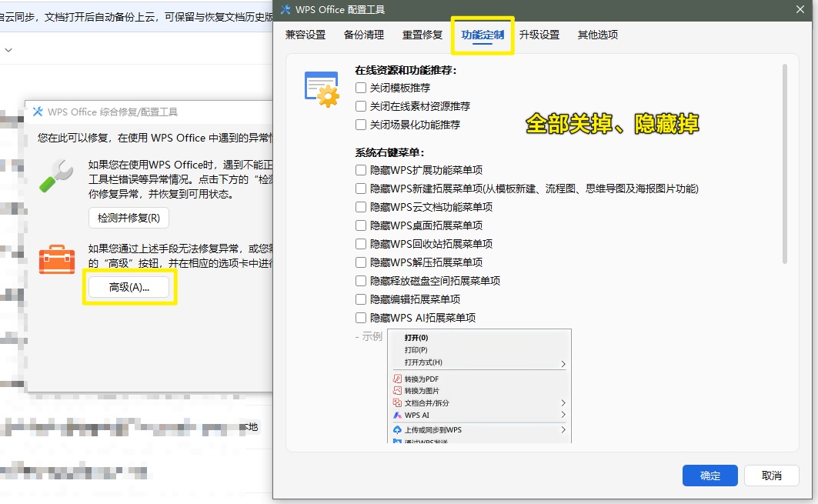
Task: Click 上传或同步到WPS cloud icon
Action: [397, 429]
